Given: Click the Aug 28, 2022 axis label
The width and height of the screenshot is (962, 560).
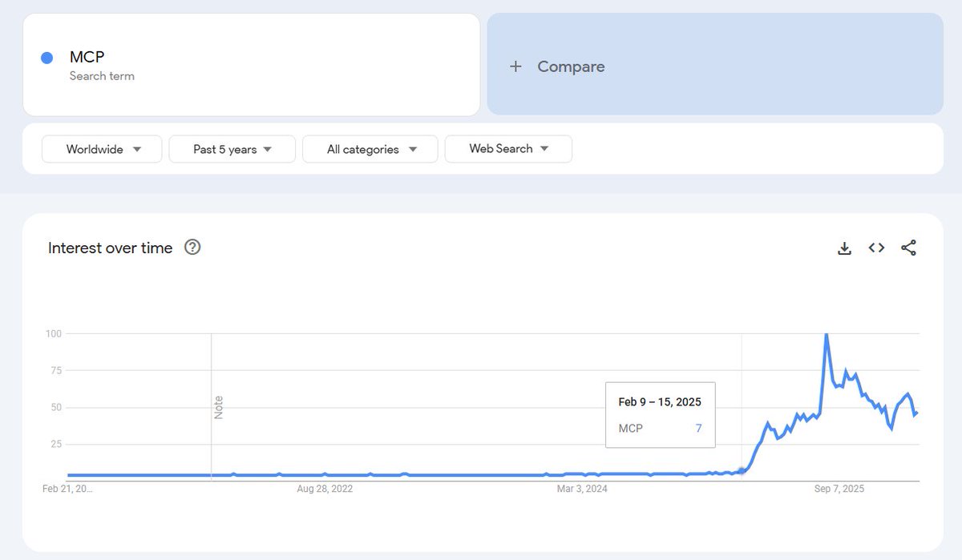Looking at the screenshot, I should [x=325, y=489].
